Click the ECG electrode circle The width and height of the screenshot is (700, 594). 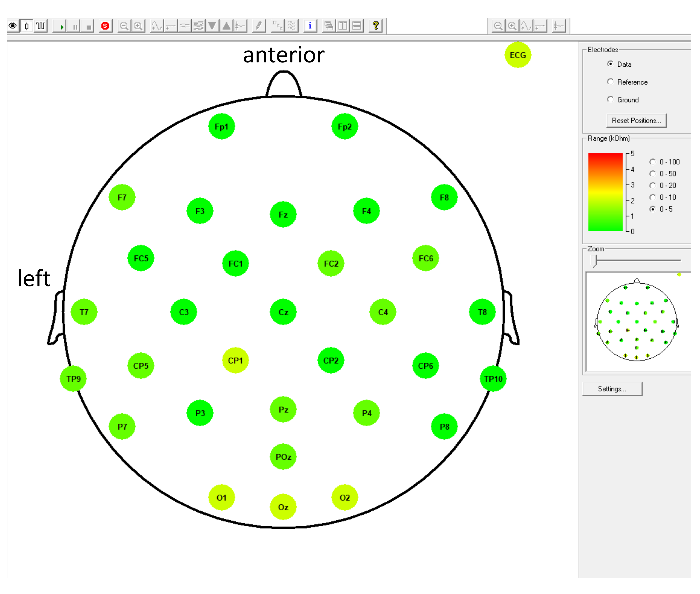pos(517,55)
